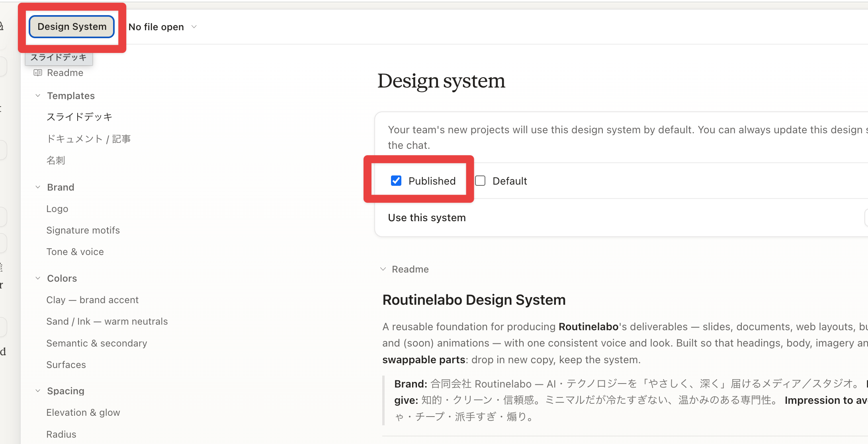Screen dimensions: 868x444
Task: Select the 名刺 template
Action: coord(56,160)
